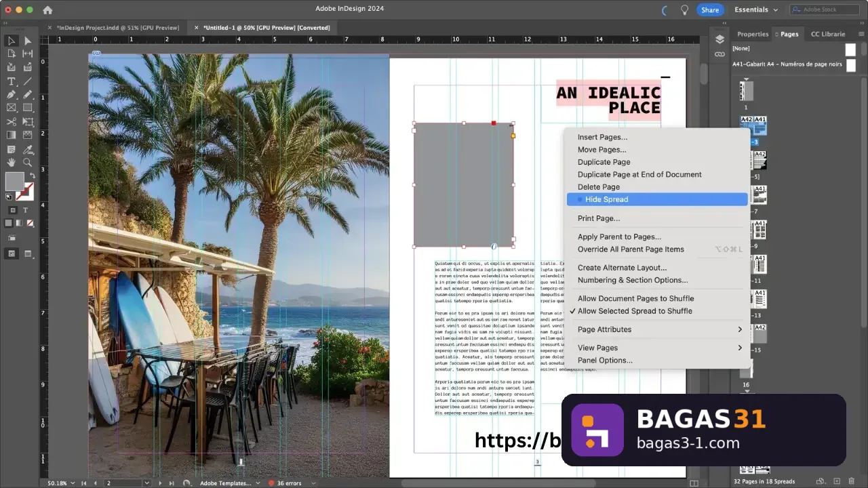
Task: Select the Type tool
Action: (x=12, y=81)
